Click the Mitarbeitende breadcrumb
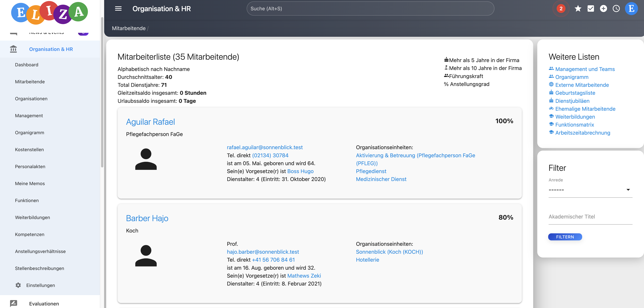This screenshot has height=308, width=644. pos(129,28)
